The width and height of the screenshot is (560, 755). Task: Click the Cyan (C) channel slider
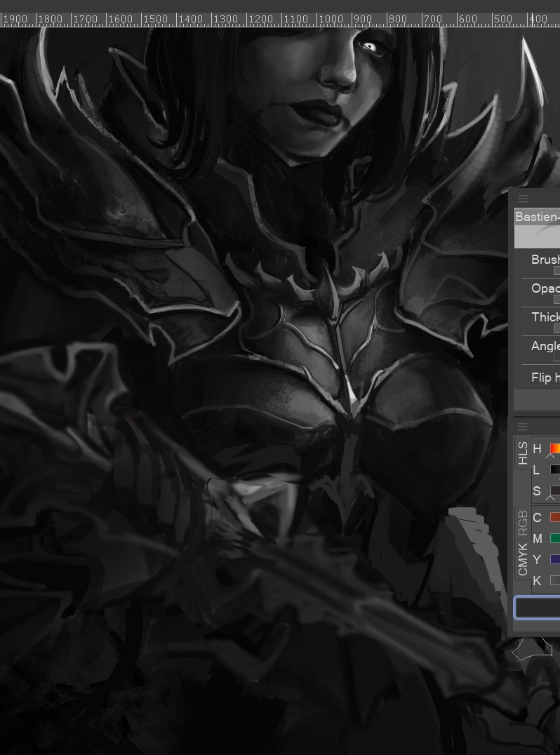click(x=554, y=517)
